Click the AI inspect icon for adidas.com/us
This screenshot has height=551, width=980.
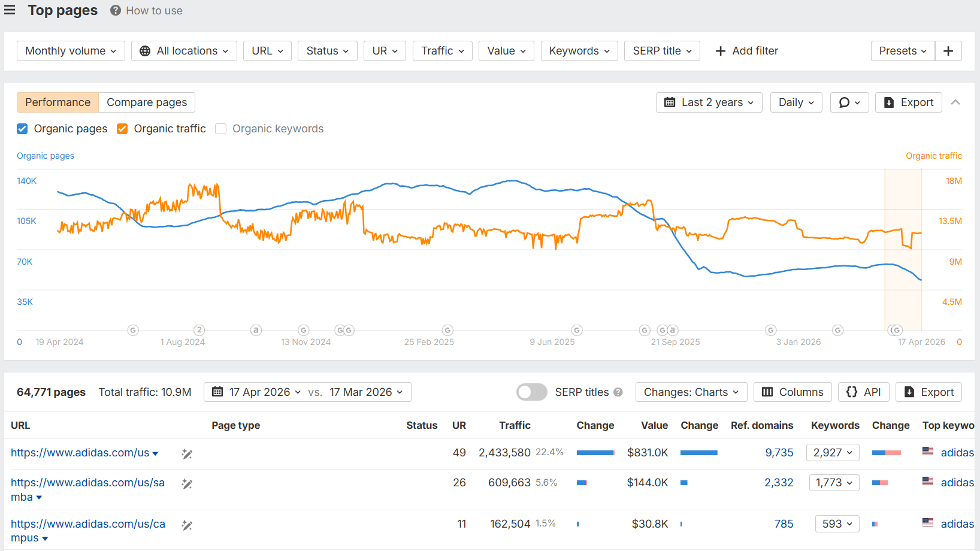187,454
